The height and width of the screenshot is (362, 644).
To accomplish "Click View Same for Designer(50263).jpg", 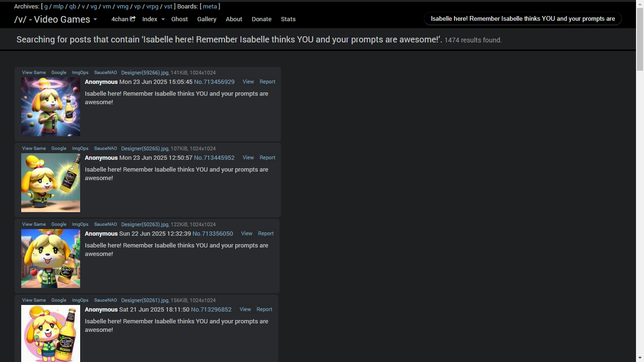I will coord(34,224).
